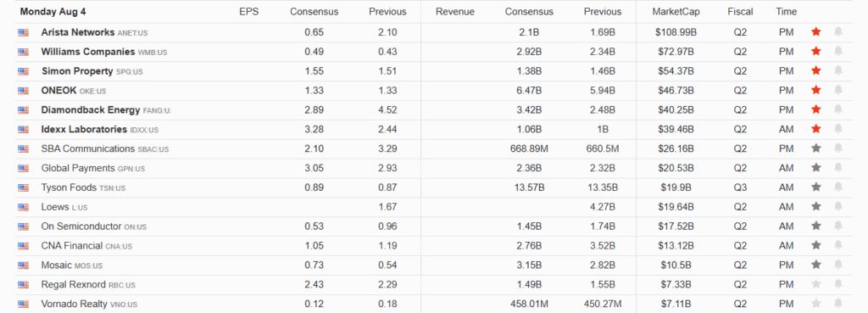The height and width of the screenshot is (313, 868).
Task: Toggle the star for Idexx Laboratories
Action: [815, 129]
